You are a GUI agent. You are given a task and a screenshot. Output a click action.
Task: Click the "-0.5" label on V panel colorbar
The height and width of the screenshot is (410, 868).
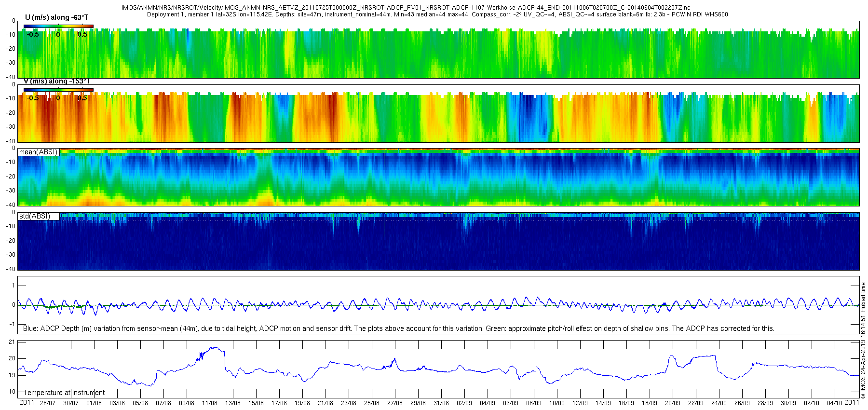33,98
